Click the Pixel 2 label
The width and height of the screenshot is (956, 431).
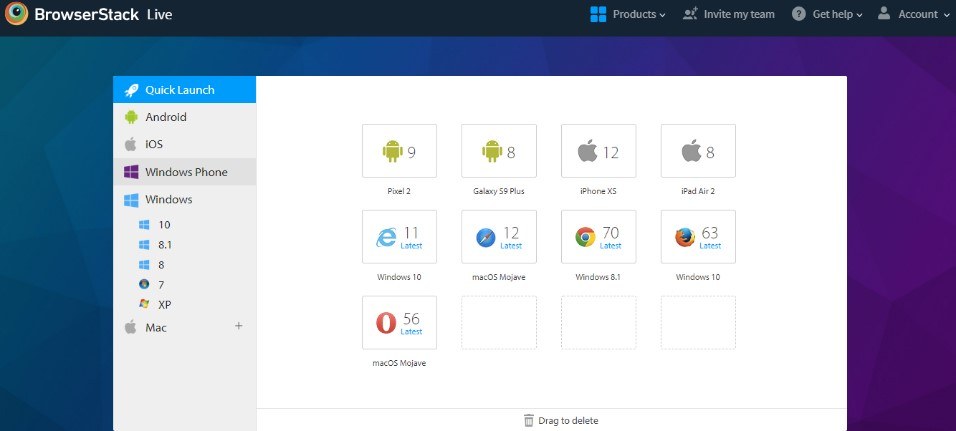click(399, 191)
